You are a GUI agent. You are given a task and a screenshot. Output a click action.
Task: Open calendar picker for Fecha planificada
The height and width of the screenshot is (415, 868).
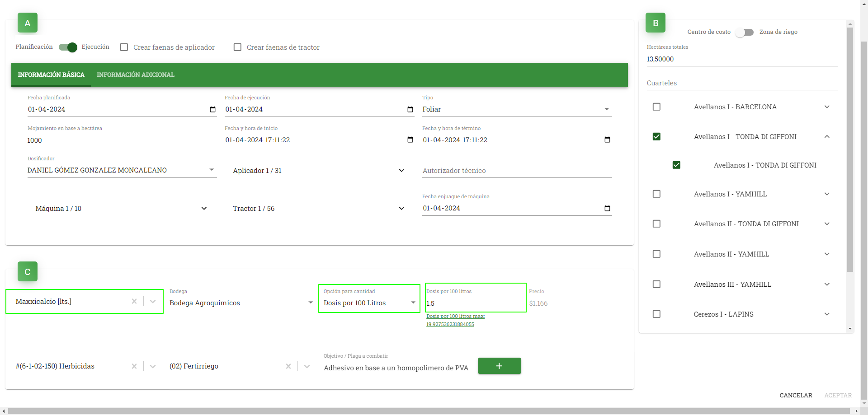(212, 109)
